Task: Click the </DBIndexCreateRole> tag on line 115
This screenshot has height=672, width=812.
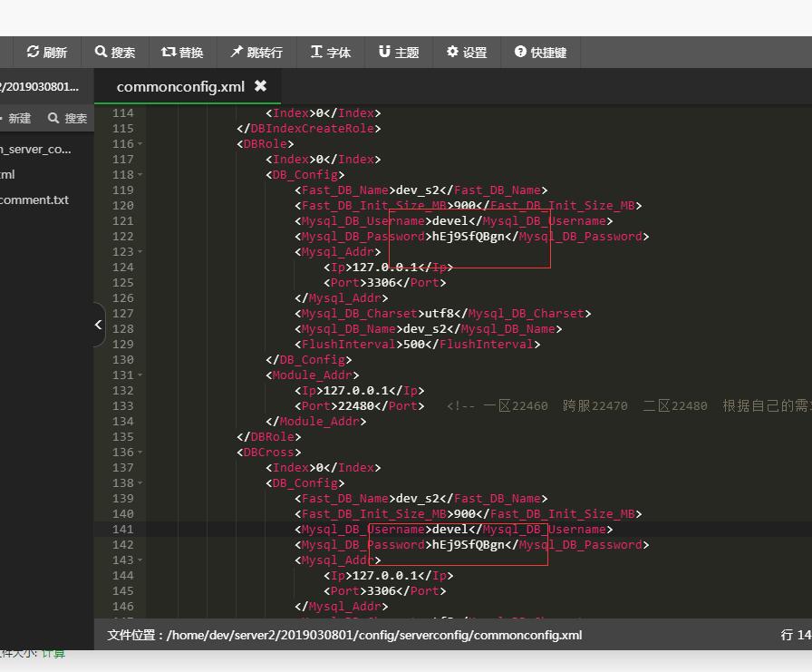Action: [x=309, y=129]
